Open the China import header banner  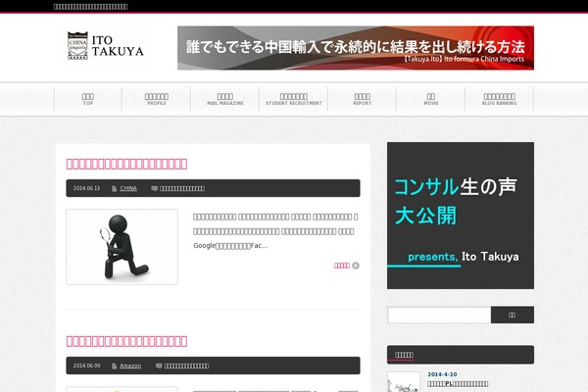coord(356,48)
